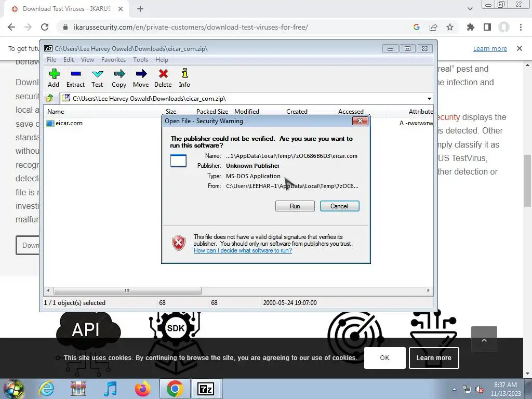Viewport: 532px width, 399px height.
Task: Click the eicar.com file icon
Action: [x=50, y=123]
